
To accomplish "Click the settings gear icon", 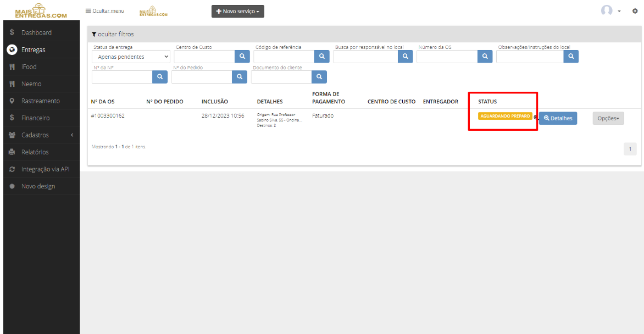I will pos(635,11).
